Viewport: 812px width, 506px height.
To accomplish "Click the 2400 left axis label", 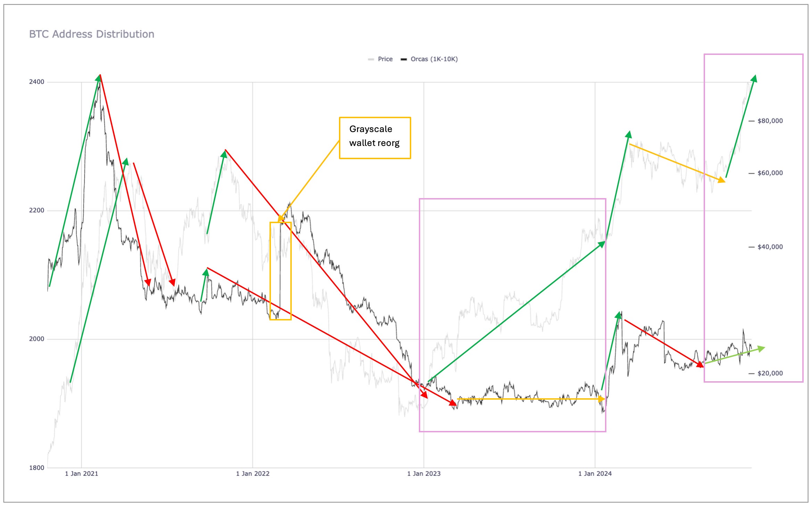I will [x=37, y=82].
